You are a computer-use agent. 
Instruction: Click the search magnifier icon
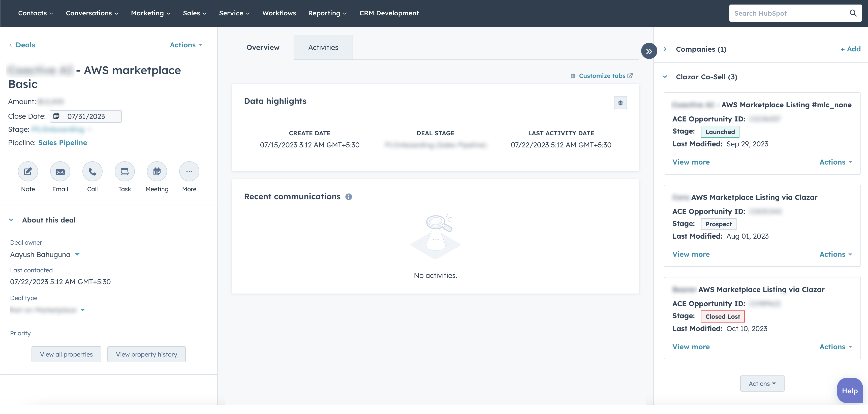pyautogui.click(x=853, y=13)
